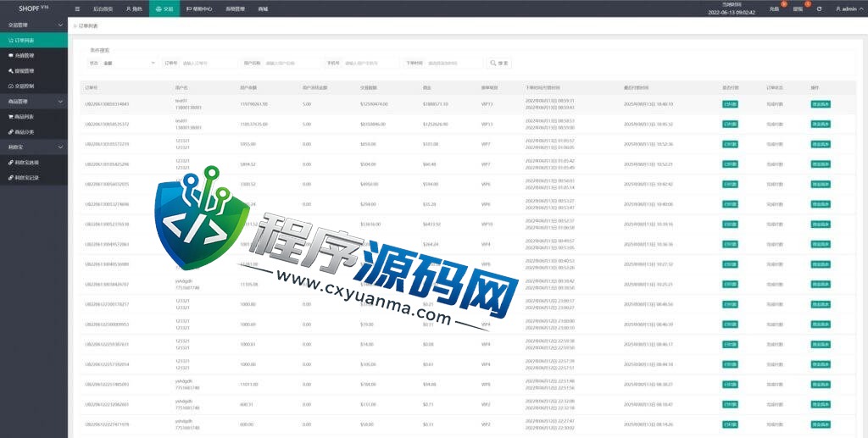The image size is (868, 438).
Task: Open the 系统管理 tab in top navigation
Action: point(235,8)
